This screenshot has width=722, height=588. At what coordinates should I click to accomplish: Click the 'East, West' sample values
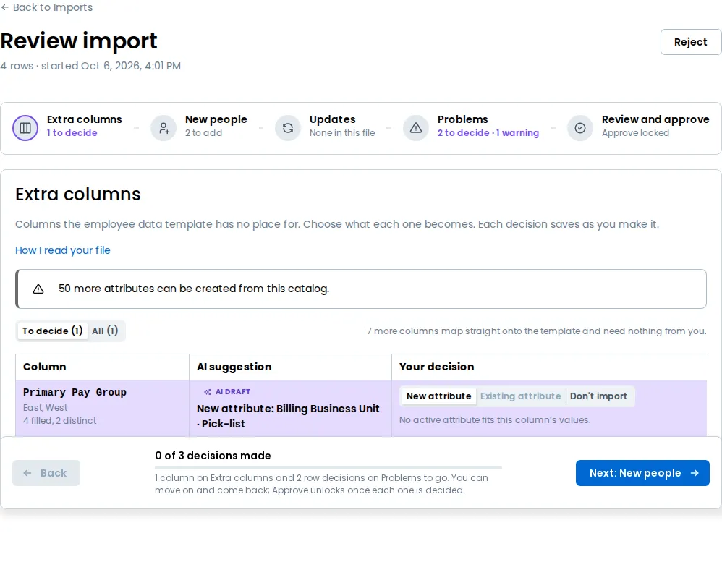pos(45,407)
